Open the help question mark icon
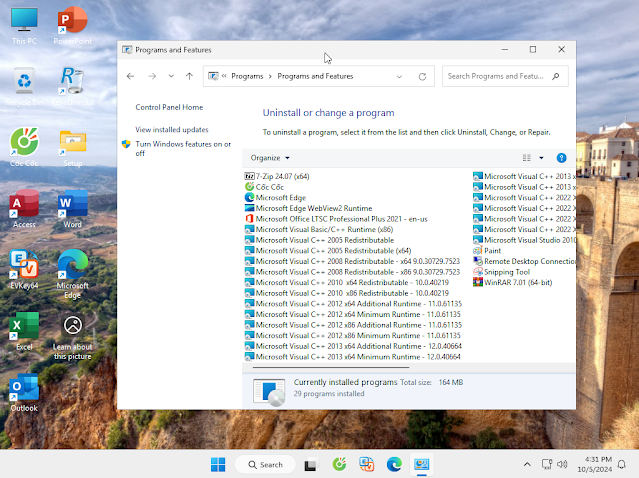 pyautogui.click(x=561, y=158)
